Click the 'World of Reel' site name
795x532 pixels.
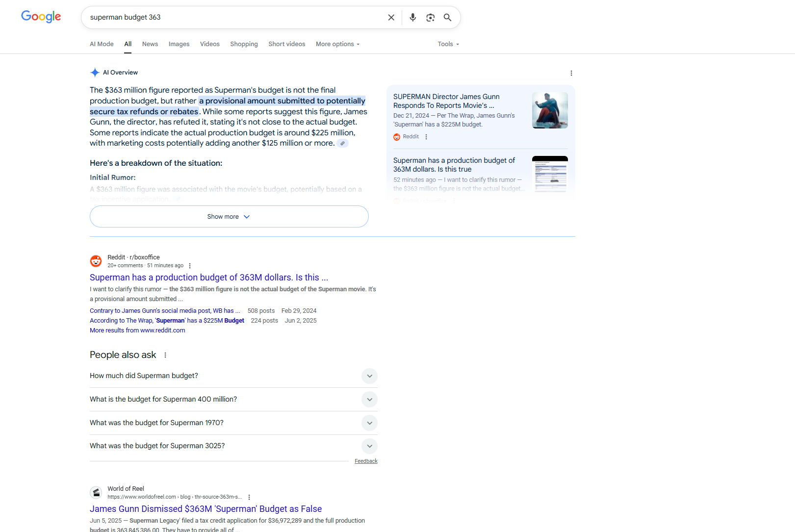pyautogui.click(x=126, y=489)
